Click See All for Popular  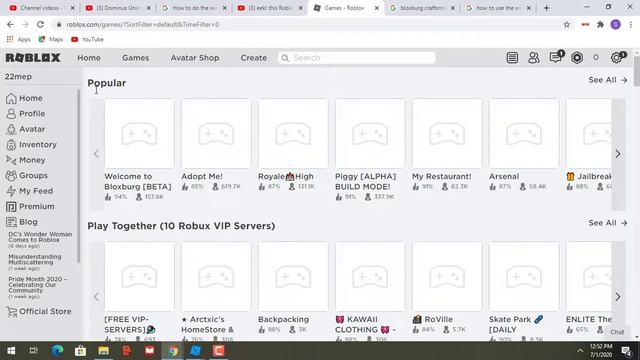(x=608, y=80)
